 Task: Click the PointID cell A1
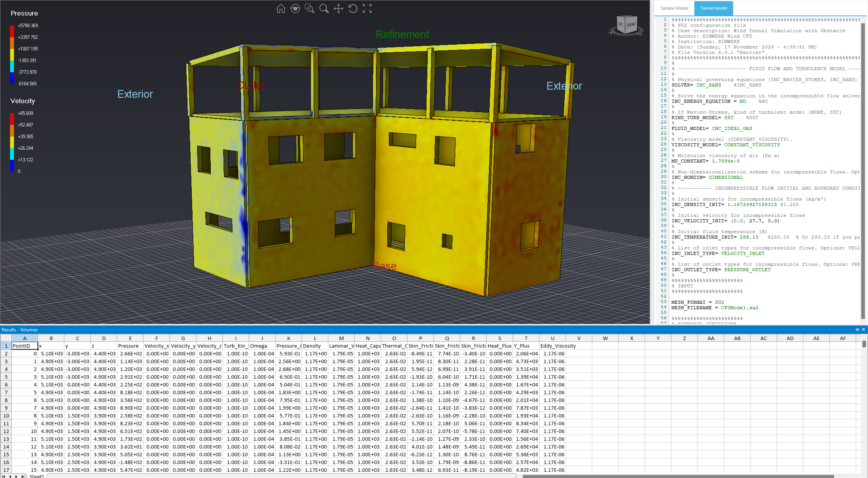[x=24, y=346]
